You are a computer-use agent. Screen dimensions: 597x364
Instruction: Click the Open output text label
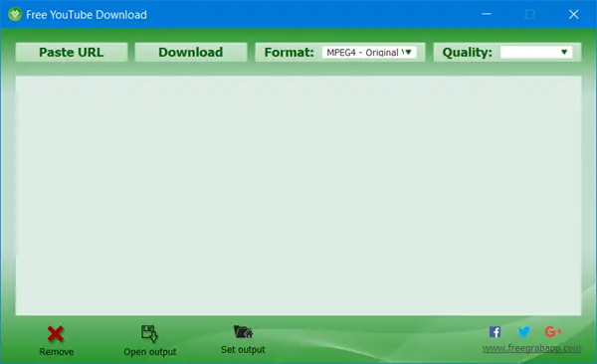point(150,352)
